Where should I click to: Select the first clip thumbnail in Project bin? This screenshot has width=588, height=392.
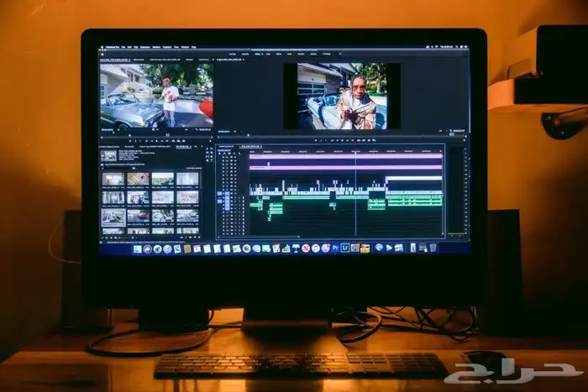[x=113, y=179]
